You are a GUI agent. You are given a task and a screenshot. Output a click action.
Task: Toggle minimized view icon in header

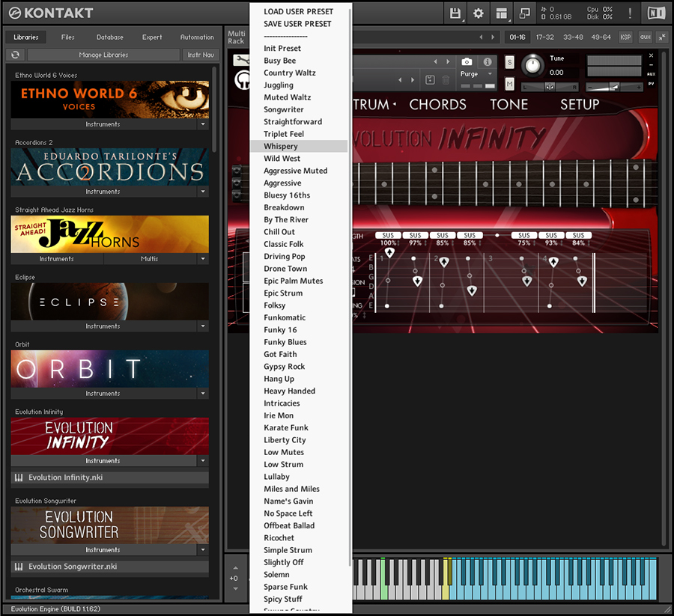[524, 13]
